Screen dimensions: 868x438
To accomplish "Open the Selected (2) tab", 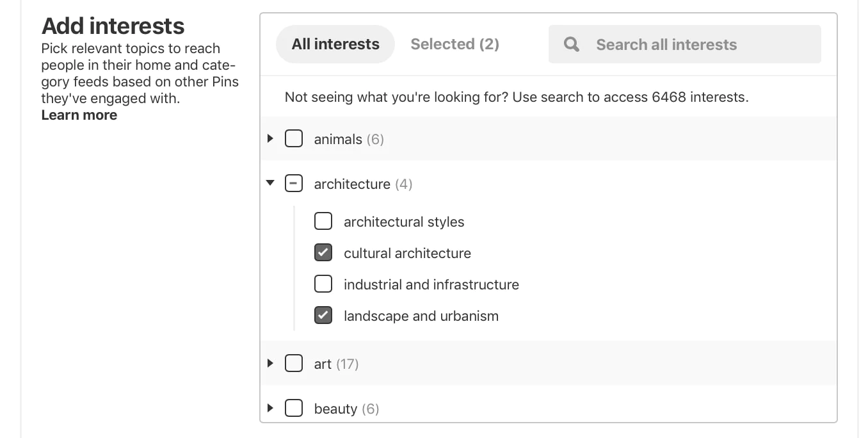I will [x=454, y=44].
